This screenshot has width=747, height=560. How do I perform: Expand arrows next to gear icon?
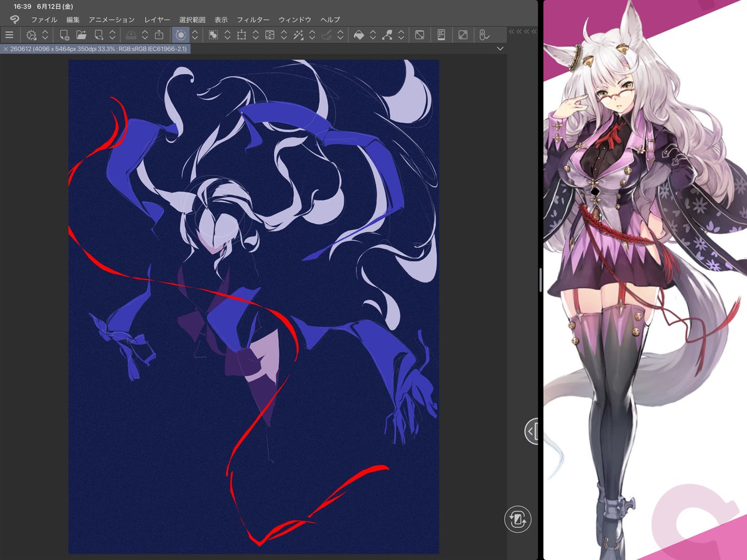[x=45, y=35]
